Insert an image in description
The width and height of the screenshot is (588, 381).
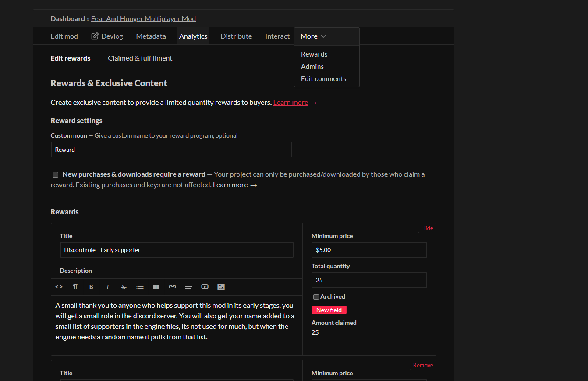[221, 287]
